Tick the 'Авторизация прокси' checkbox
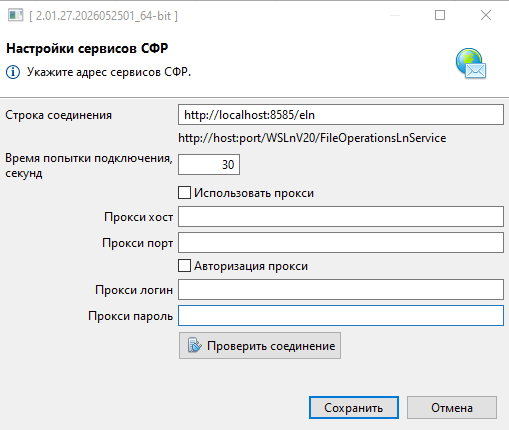 [184, 266]
